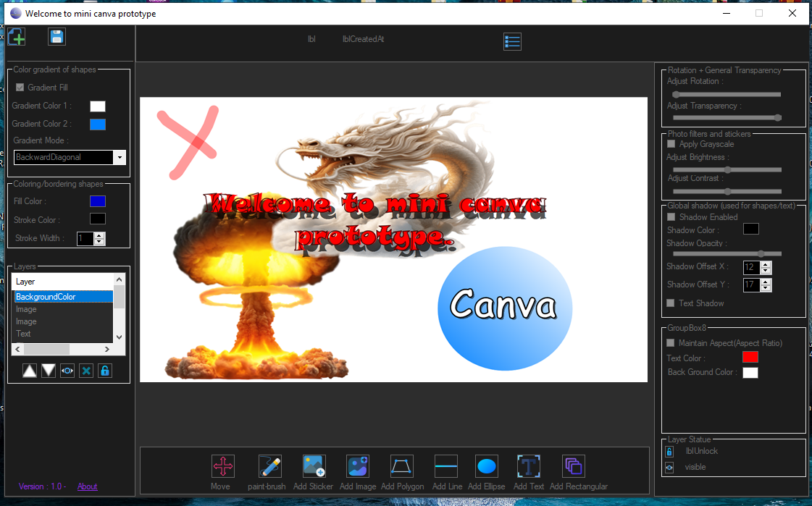
Task: Open the Add Sticker tool
Action: point(313,466)
